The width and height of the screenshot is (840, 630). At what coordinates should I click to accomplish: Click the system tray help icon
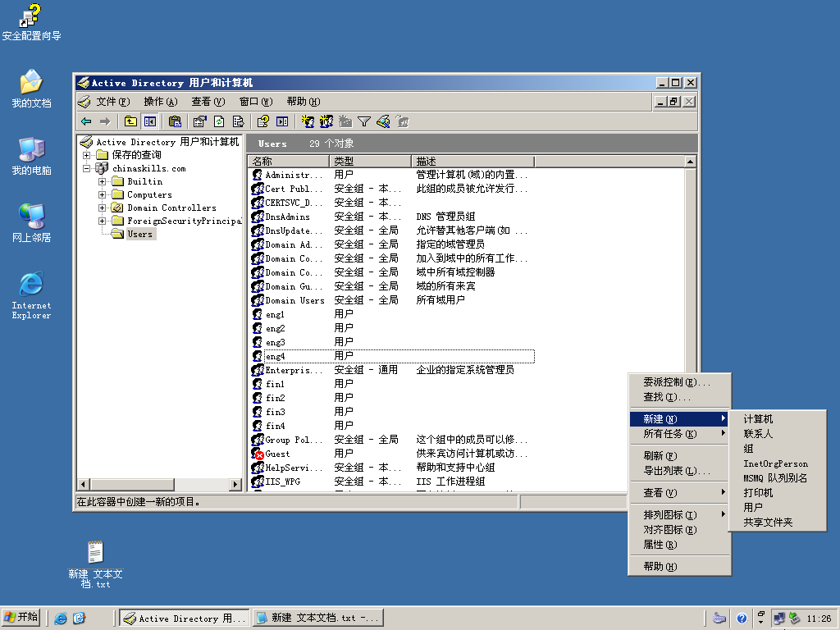(x=742, y=619)
